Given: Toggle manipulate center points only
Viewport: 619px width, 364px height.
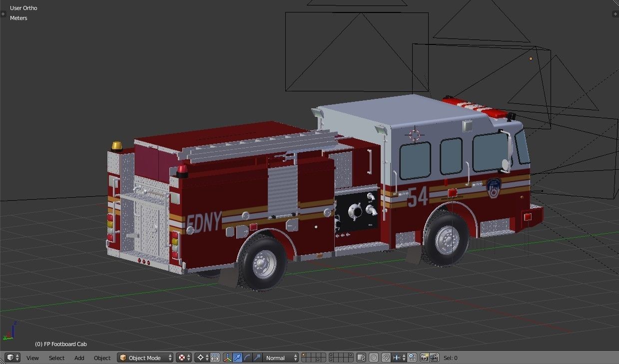Looking at the screenshot, I should coord(215,358).
